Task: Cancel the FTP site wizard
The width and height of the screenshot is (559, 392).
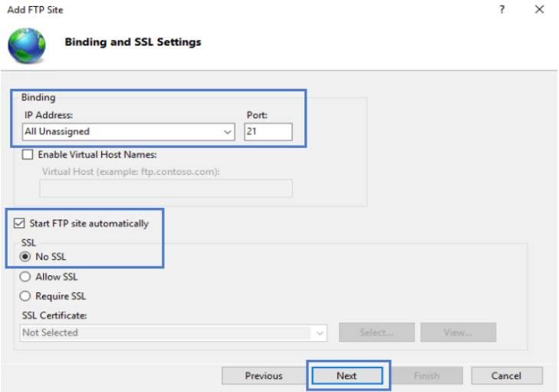Action: click(507, 376)
